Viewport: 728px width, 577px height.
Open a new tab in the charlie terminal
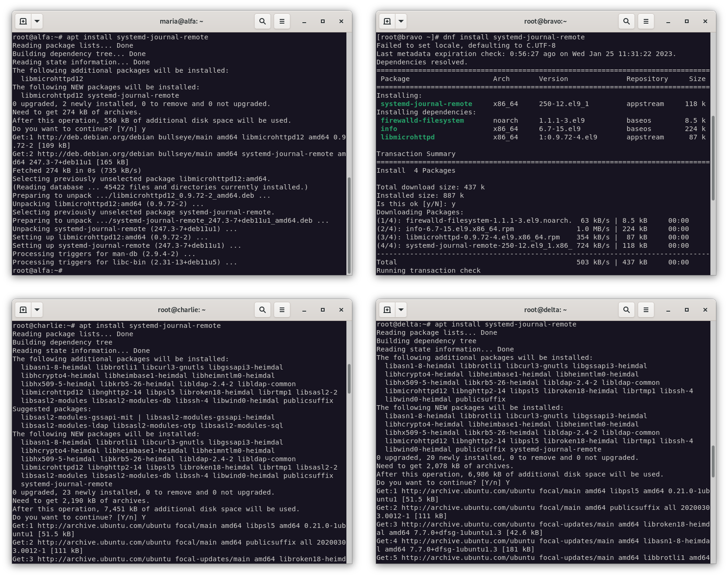click(x=23, y=310)
